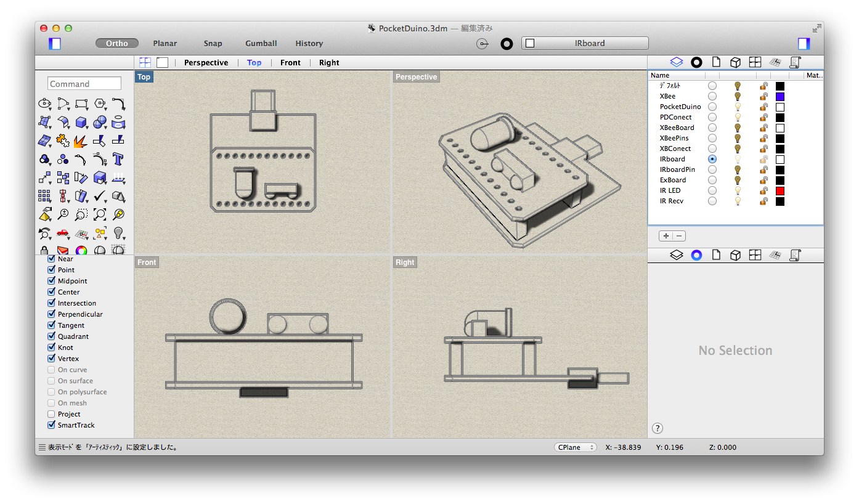This screenshot has height=504, width=859.
Task: Switch to the Right viewport tab
Action: pos(329,62)
